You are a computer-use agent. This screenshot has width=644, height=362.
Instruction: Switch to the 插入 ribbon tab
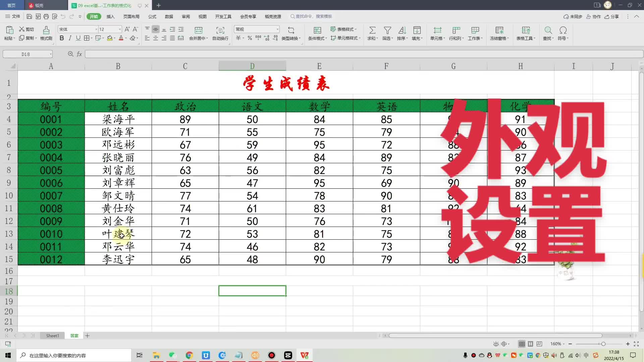(110, 16)
